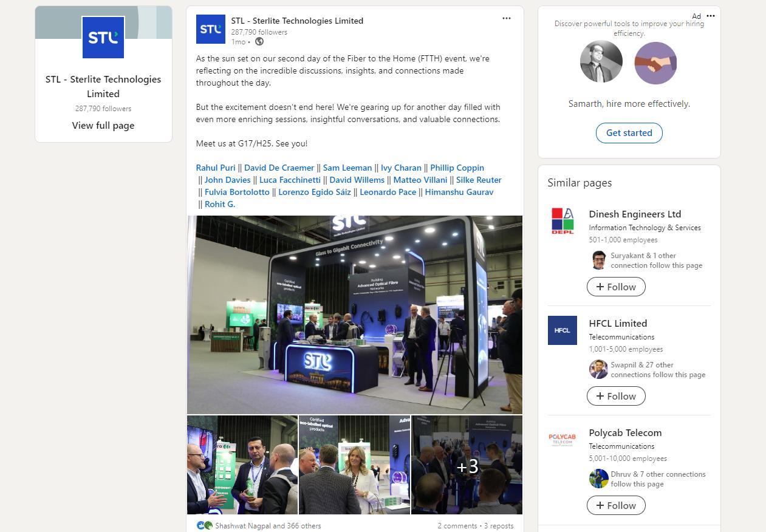Open HFCL Limited page name

click(618, 323)
